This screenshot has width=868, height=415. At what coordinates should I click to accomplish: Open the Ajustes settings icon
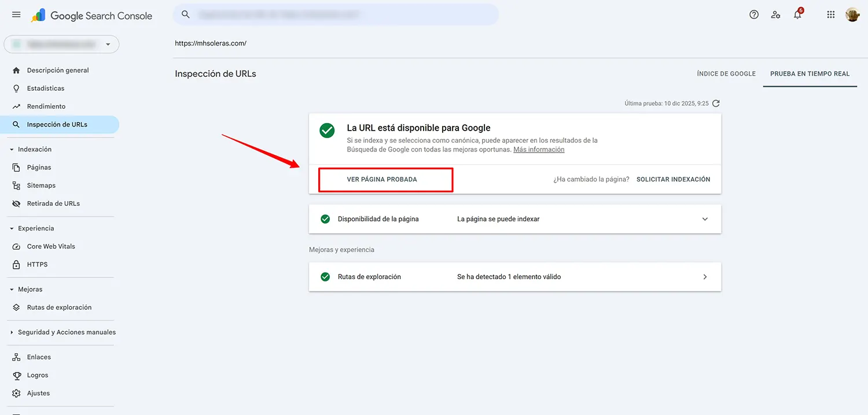[x=17, y=392]
